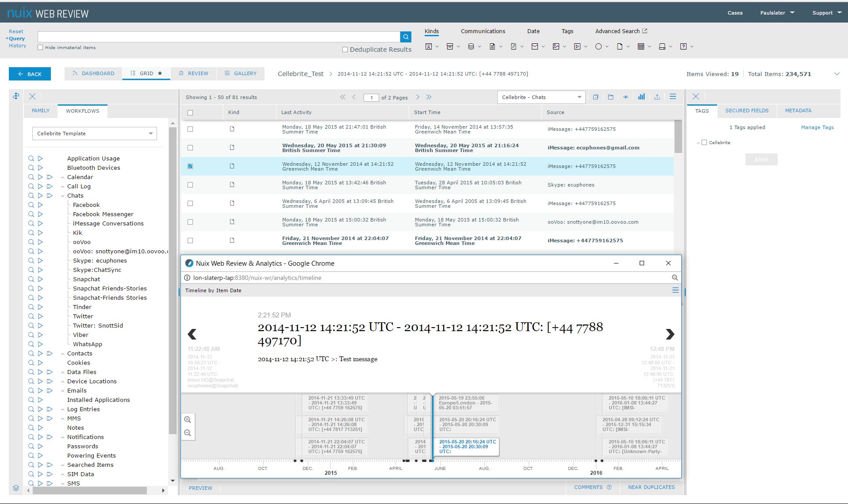848x504 pixels.
Task: Open the SECURED FIELDS tab
Action: click(747, 111)
